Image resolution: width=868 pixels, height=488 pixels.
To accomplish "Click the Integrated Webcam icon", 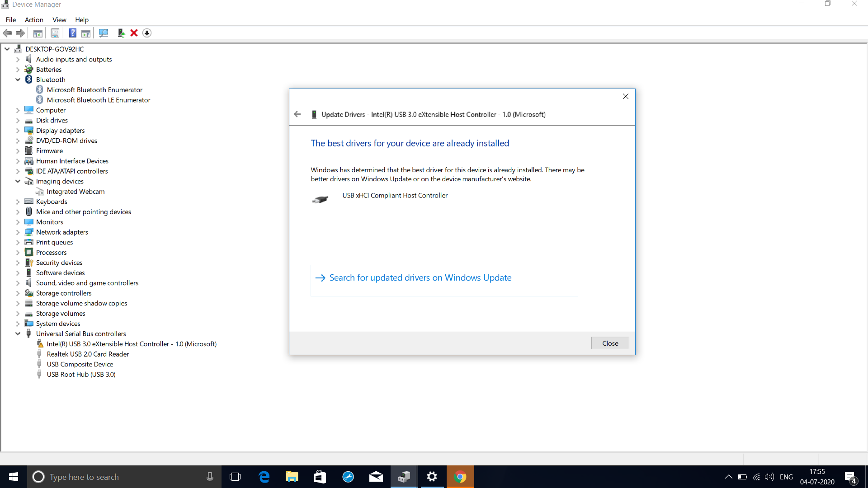I will pos(40,192).
